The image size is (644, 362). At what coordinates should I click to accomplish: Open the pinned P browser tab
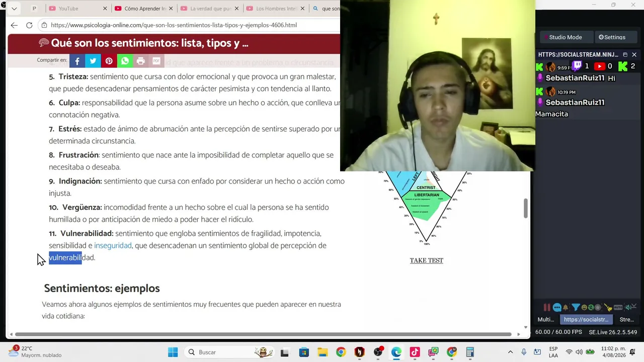(34, 9)
